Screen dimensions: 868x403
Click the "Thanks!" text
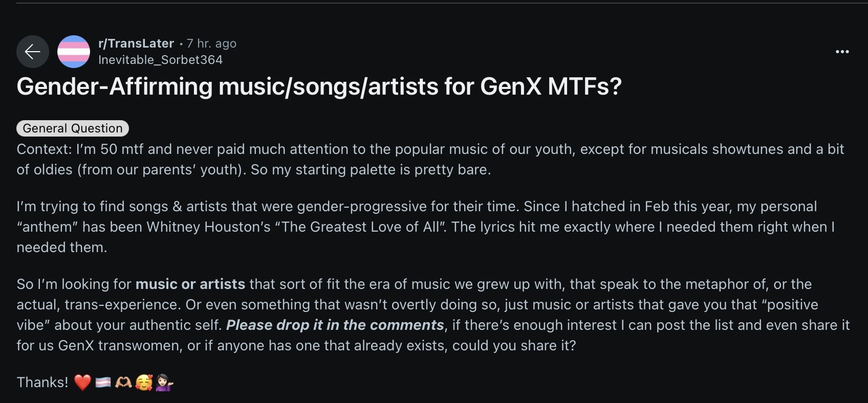(42, 383)
